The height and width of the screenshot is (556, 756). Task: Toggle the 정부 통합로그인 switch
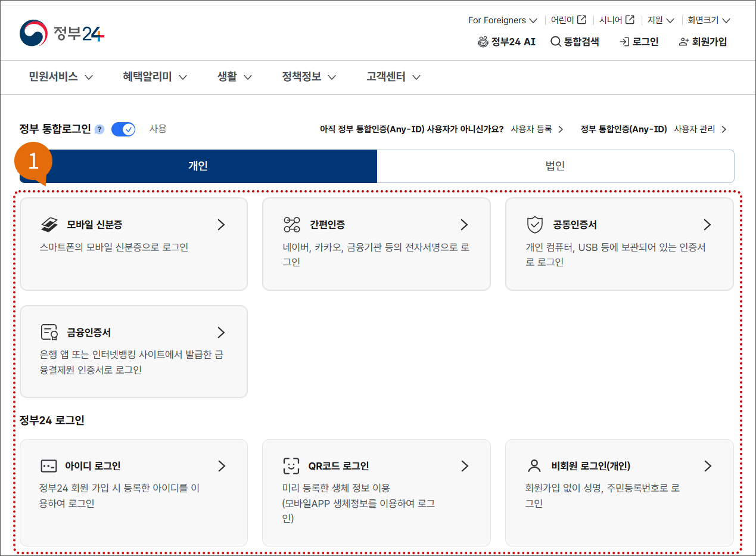pyautogui.click(x=123, y=129)
